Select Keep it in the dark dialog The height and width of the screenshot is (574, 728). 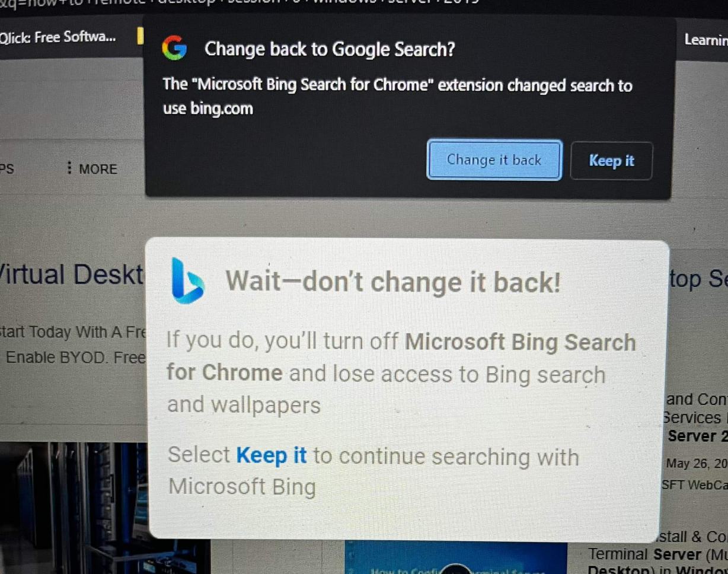(611, 161)
